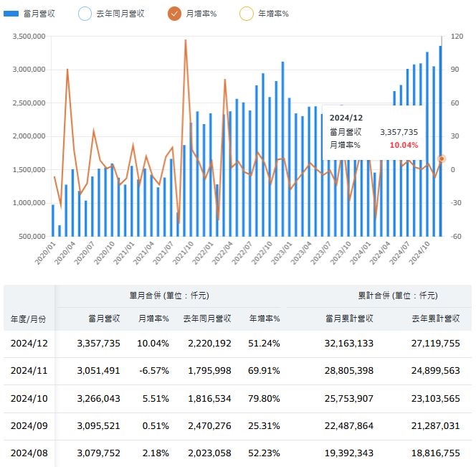This screenshot has height=467, width=476.
Task: Click the highlighted 2024/12 line data point
Action: click(x=442, y=159)
